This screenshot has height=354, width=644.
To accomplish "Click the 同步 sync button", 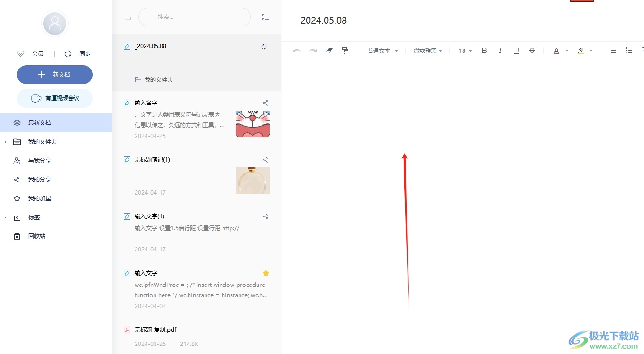I will click(77, 54).
